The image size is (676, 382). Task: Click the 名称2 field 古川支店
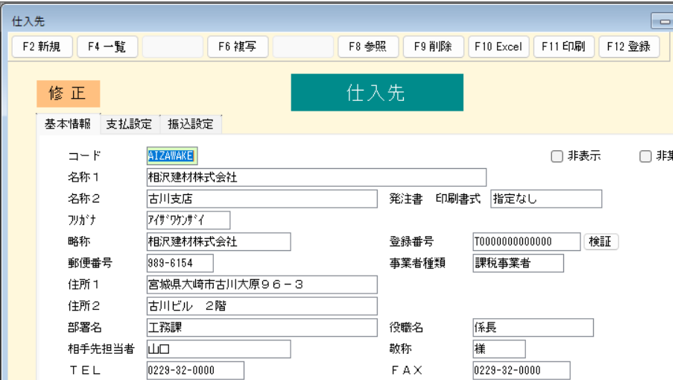click(262, 199)
